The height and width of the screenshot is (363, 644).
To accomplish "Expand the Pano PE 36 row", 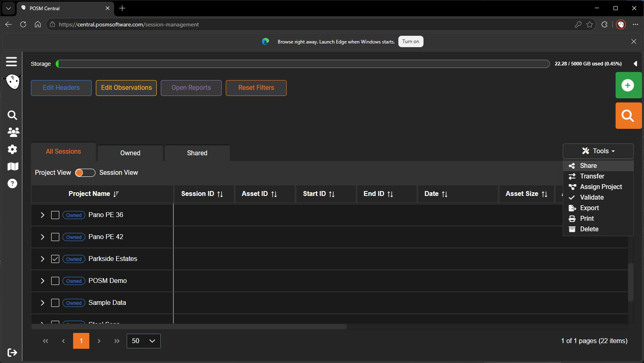I will point(43,215).
